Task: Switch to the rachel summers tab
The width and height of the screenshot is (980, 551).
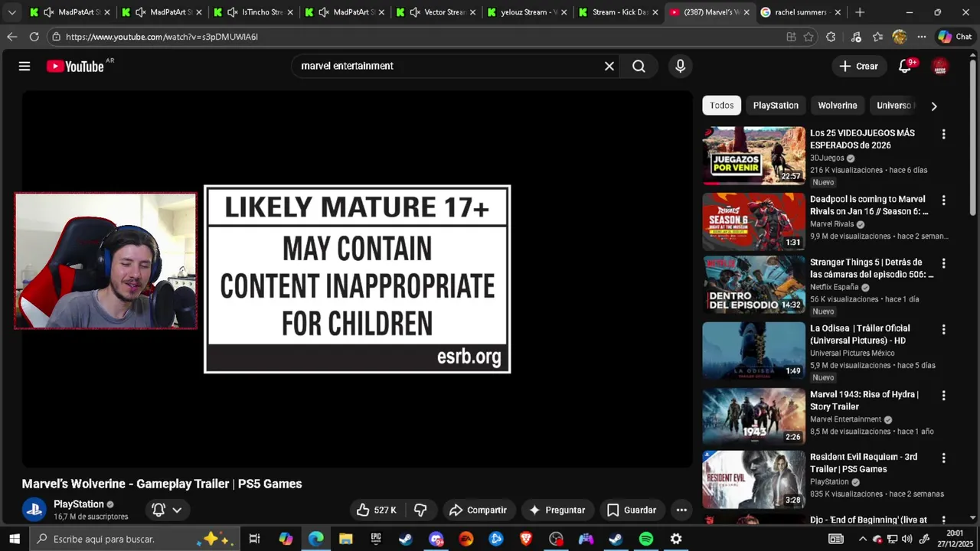Action: [x=801, y=12]
